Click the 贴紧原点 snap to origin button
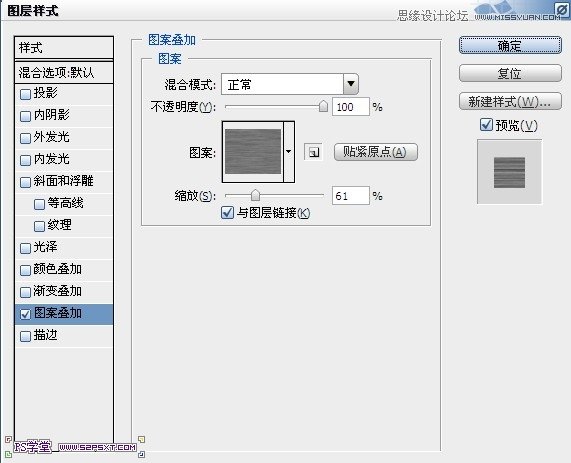571x463 pixels. 375,152
